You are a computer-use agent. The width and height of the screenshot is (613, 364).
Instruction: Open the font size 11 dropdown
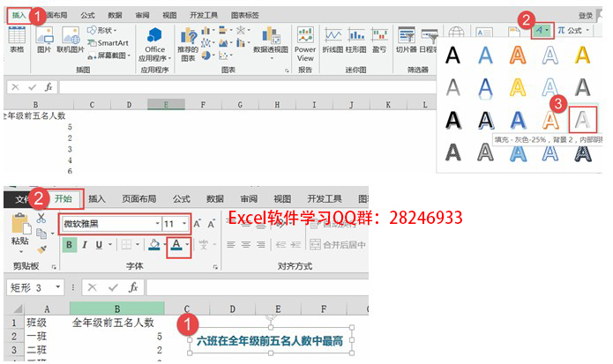(184, 223)
